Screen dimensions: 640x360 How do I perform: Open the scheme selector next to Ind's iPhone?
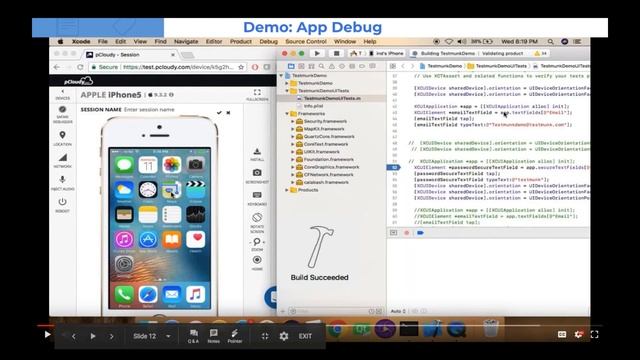pos(356,53)
